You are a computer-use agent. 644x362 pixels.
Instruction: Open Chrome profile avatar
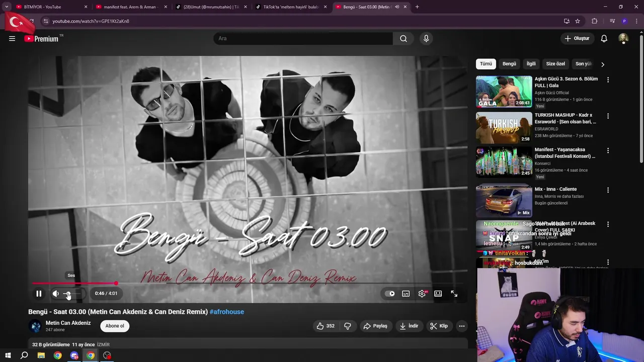click(624, 21)
